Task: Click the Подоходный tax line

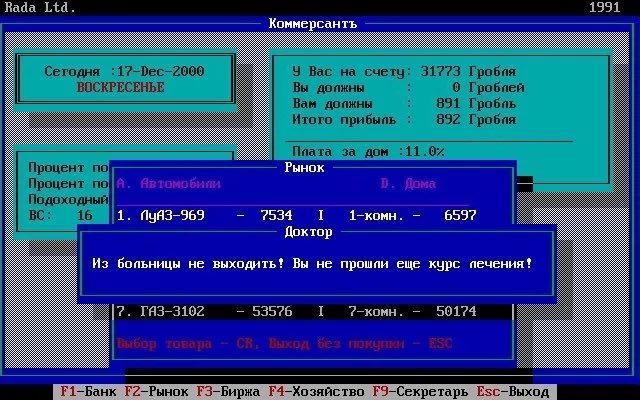Action: click(68, 200)
